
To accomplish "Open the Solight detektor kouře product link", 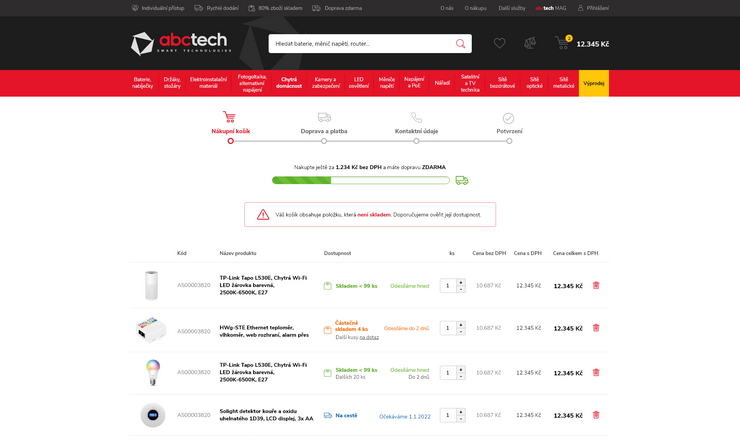I will tap(266, 415).
